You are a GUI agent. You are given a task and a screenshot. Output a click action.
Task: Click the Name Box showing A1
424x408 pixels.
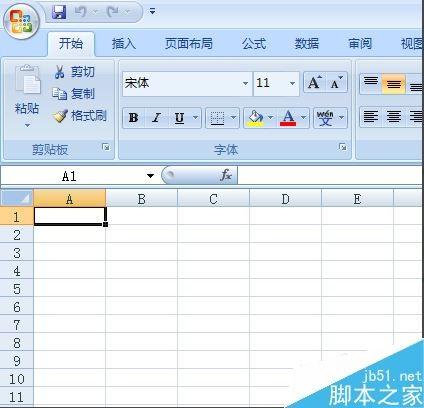(x=70, y=176)
